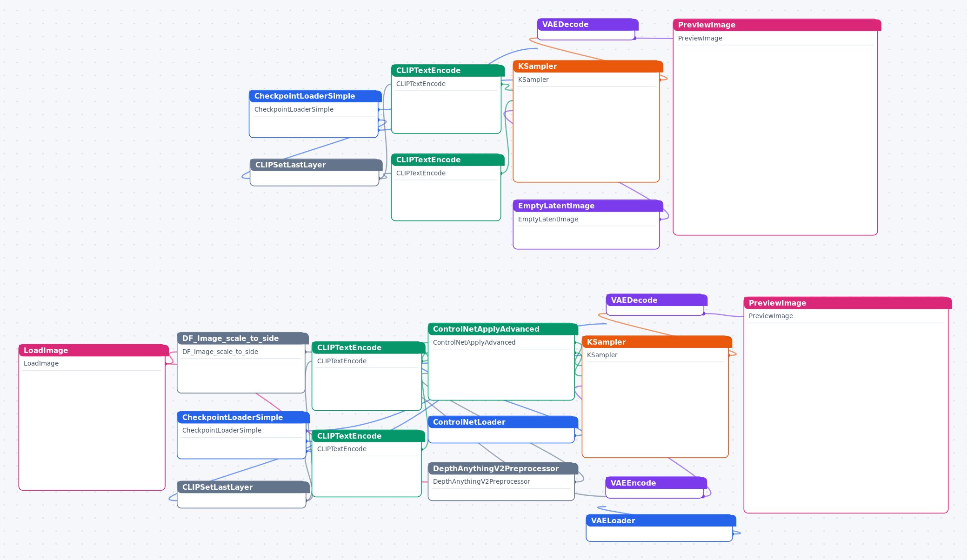Select the VAEEncode node title bar
Viewport: 967px width, 560px height.
tap(656, 483)
